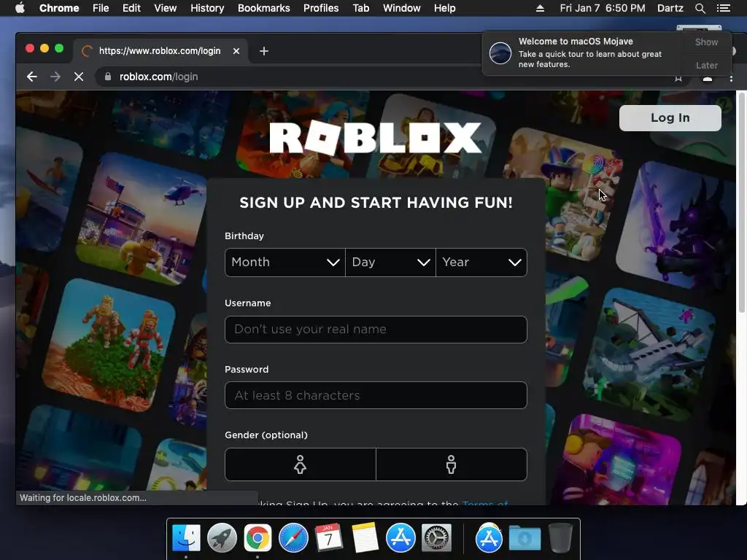Select the female gender icon
Image resolution: width=747 pixels, height=560 pixels.
300,464
